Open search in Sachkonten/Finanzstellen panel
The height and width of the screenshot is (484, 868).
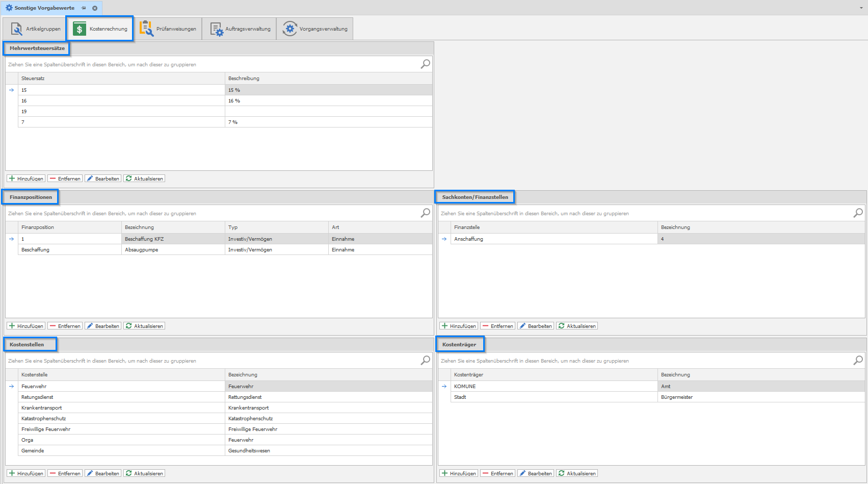click(x=858, y=213)
